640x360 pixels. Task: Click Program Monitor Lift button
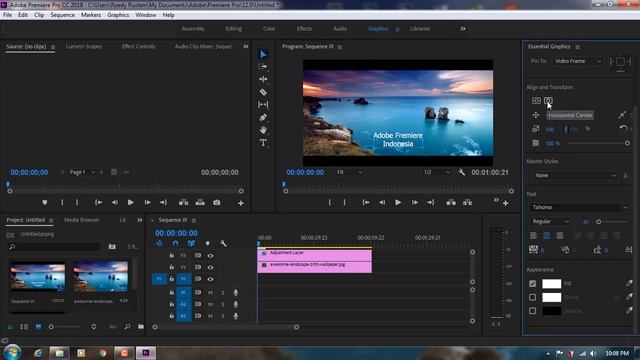[451, 202]
